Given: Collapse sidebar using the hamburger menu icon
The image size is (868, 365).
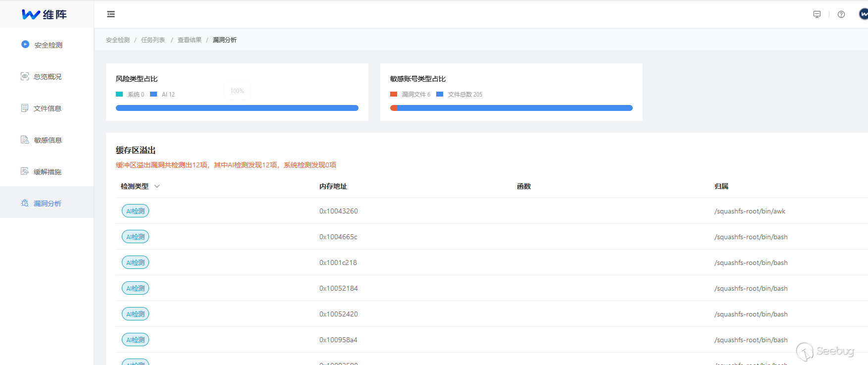Looking at the screenshot, I should click(111, 14).
